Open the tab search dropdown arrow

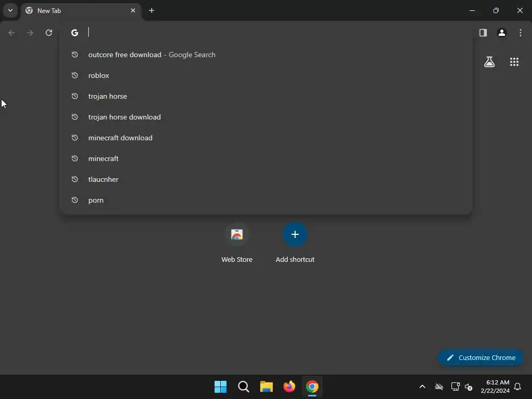point(10,10)
